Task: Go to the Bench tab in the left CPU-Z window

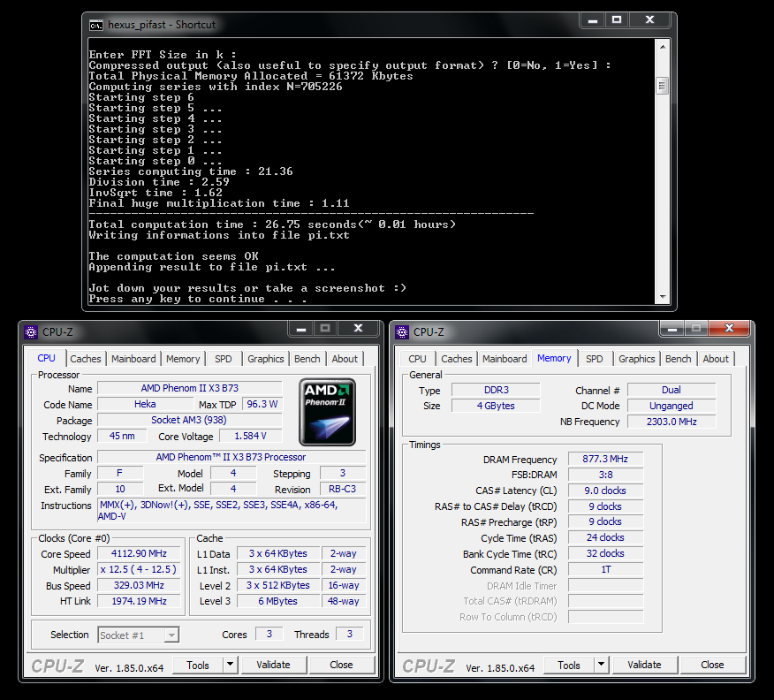Action: tap(307, 359)
